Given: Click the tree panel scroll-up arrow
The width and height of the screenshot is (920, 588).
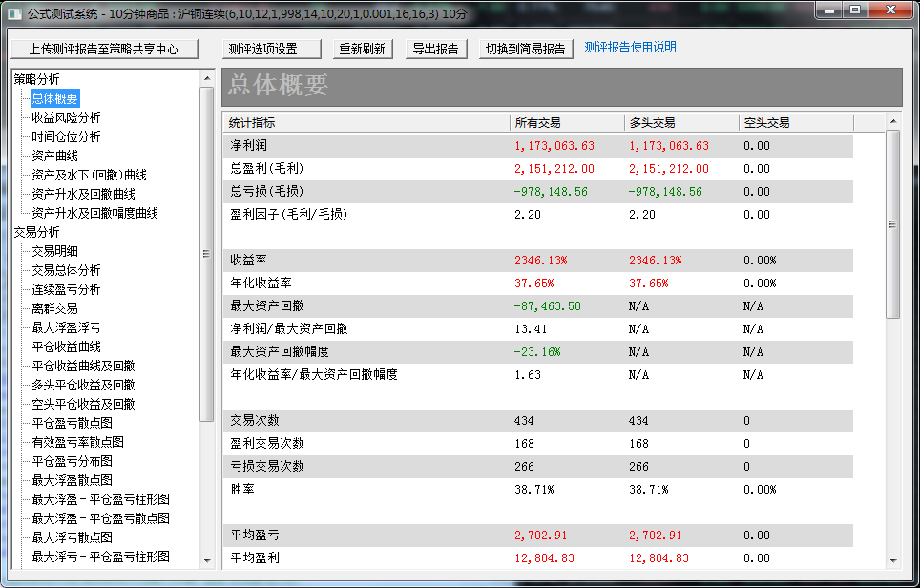Looking at the screenshot, I should pyautogui.click(x=206, y=77).
